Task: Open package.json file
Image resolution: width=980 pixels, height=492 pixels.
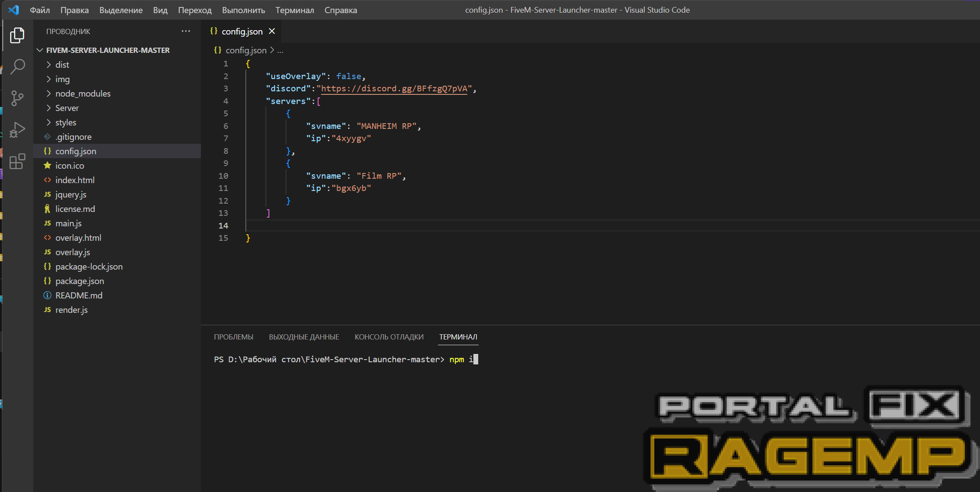Action: [117, 281]
